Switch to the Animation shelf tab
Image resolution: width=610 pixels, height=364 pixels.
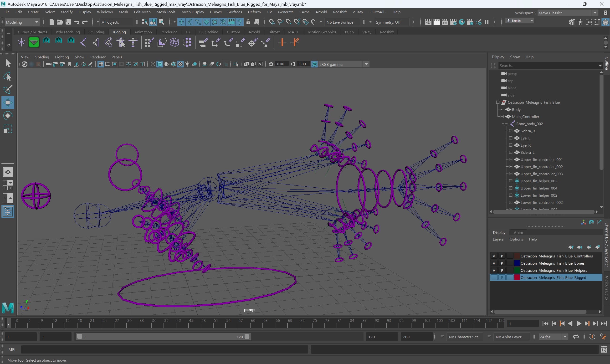pyautogui.click(x=143, y=32)
